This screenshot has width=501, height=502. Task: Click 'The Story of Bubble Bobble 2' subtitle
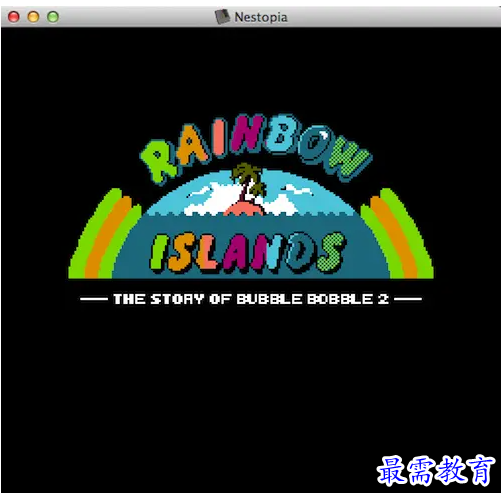pyautogui.click(x=251, y=299)
